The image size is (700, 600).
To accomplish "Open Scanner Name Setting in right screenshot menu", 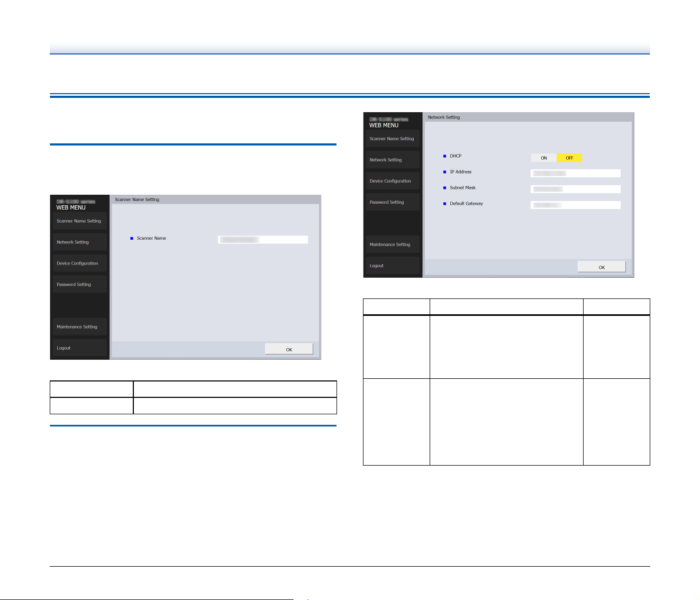I will 393,139.
